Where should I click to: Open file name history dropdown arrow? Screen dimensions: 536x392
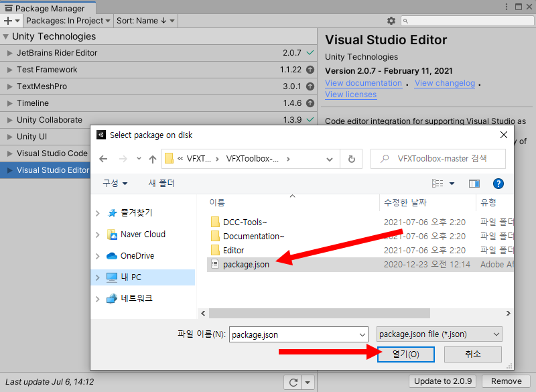pyautogui.click(x=362, y=335)
